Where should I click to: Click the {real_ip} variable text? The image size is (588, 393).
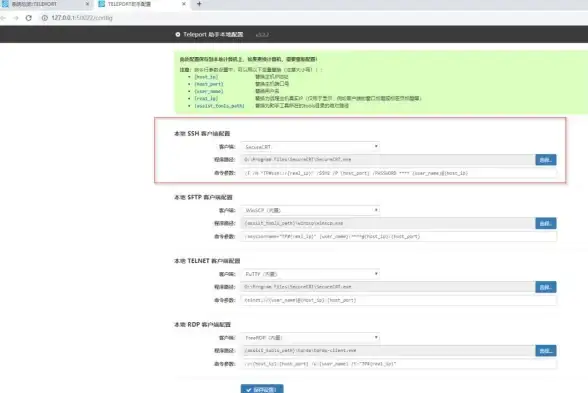click(206, 99)
